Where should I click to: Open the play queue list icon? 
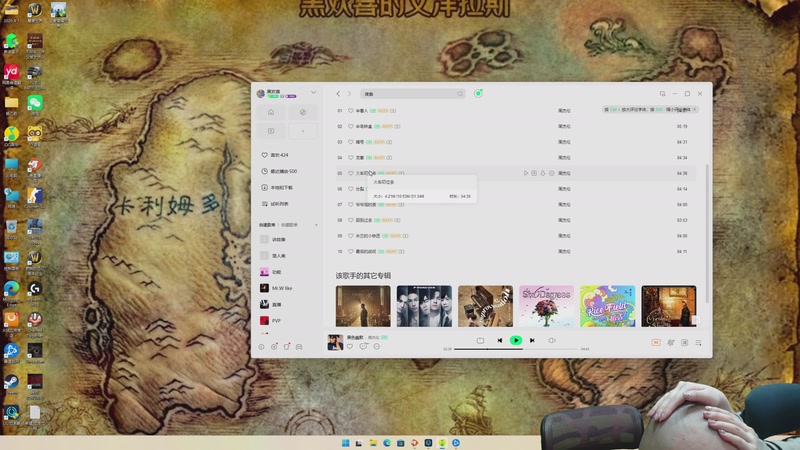[x=698, y=342]
